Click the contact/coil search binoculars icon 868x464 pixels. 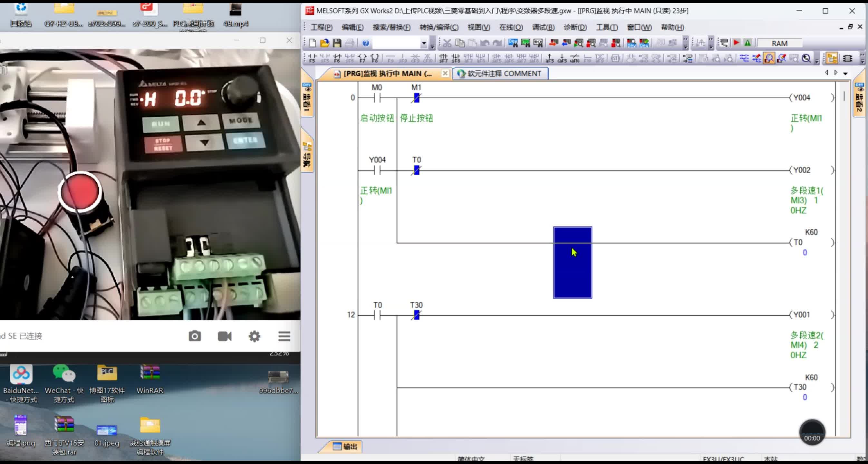(x=538, y=43)
